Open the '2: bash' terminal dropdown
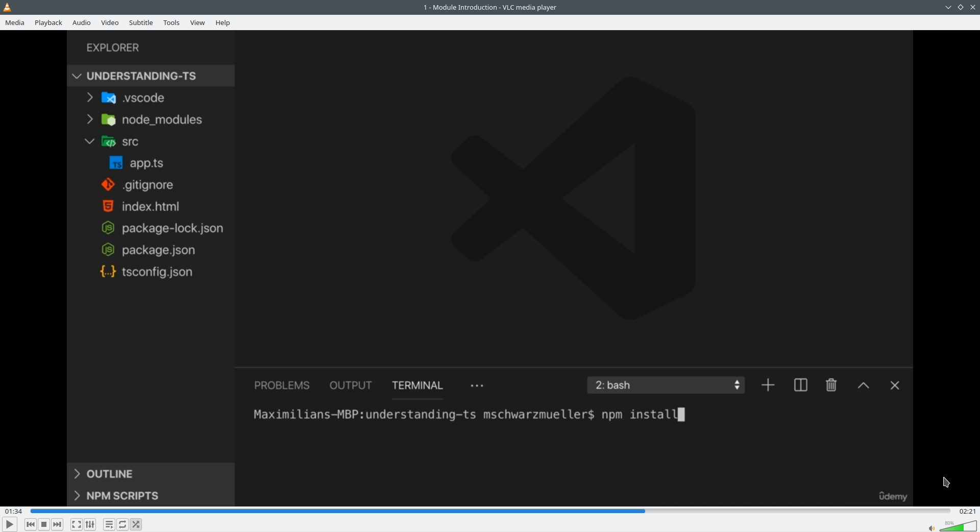Viewport: 980px width, 532px height. pos(666,385)
